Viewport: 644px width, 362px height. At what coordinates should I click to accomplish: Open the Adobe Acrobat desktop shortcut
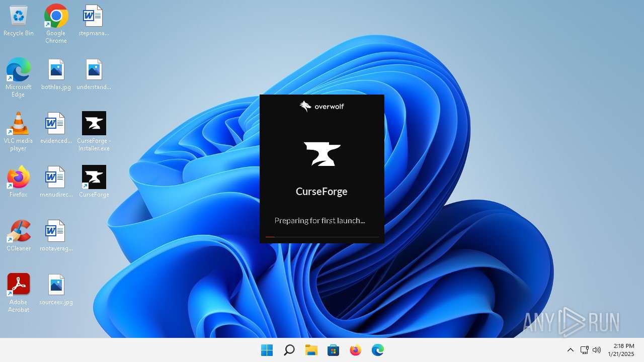point(19,293)
